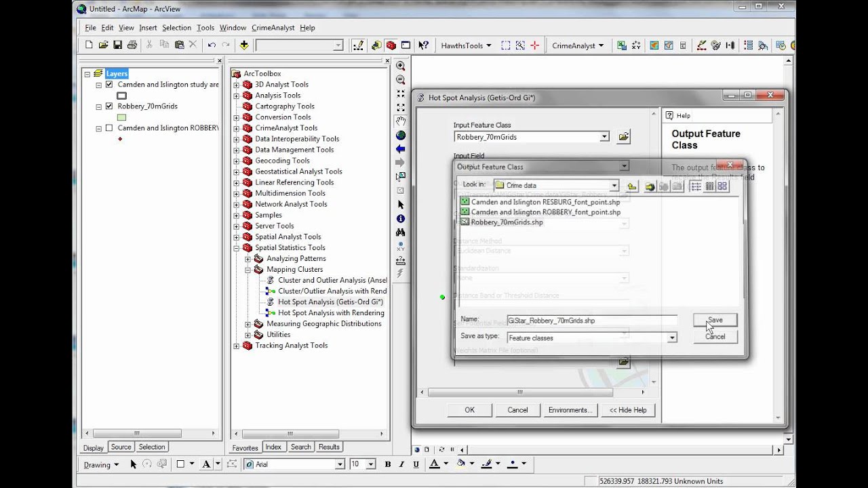Click the fixed zoom out icon
Viewport: 868px width, 488px height.
400,107
